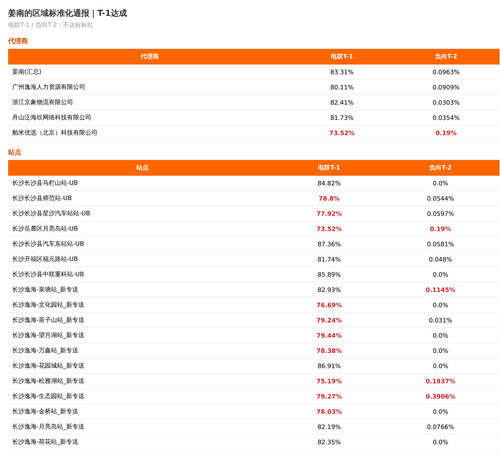
Task: Click the value '82.19%'
Action: 329,427
